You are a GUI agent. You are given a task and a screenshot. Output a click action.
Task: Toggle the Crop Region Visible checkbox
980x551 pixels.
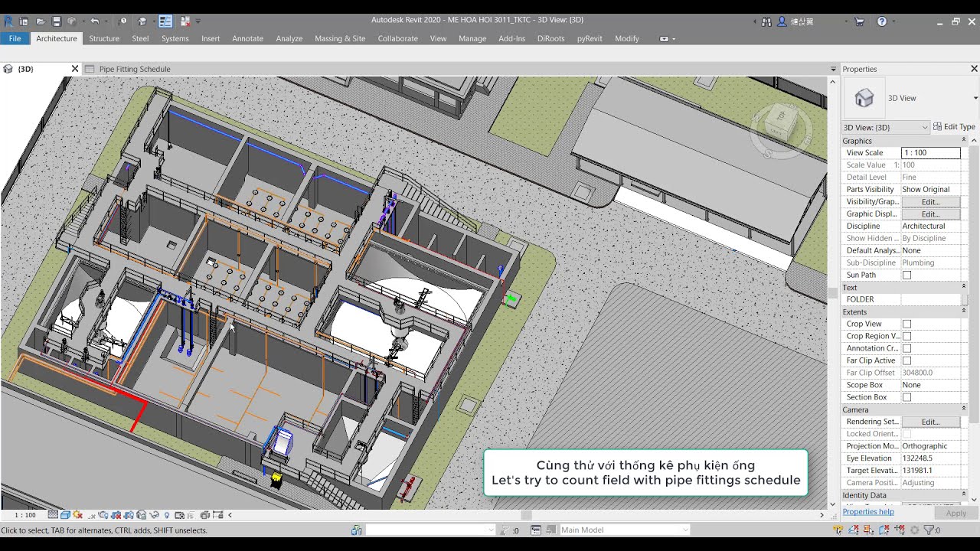pos(906,336)
